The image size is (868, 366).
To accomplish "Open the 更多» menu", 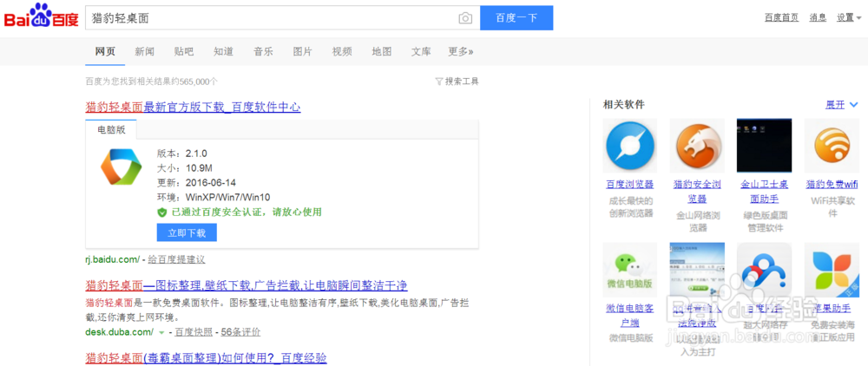I will pos(461,52).
